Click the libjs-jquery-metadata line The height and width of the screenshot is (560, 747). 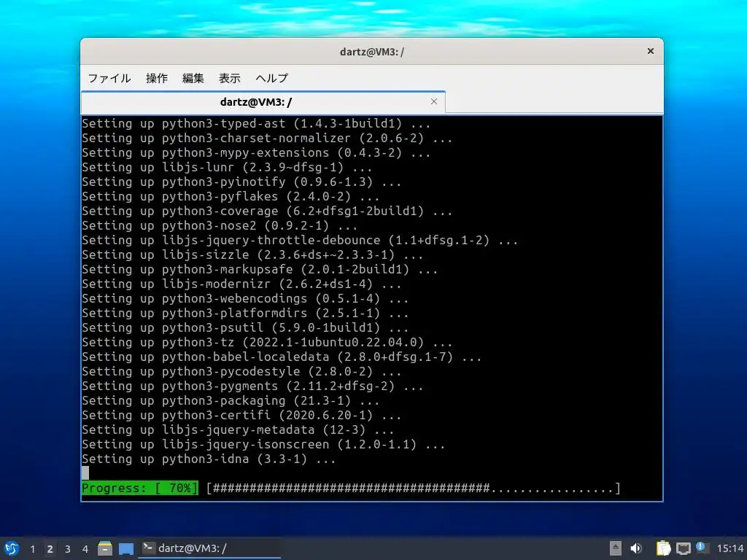(238, 430)
